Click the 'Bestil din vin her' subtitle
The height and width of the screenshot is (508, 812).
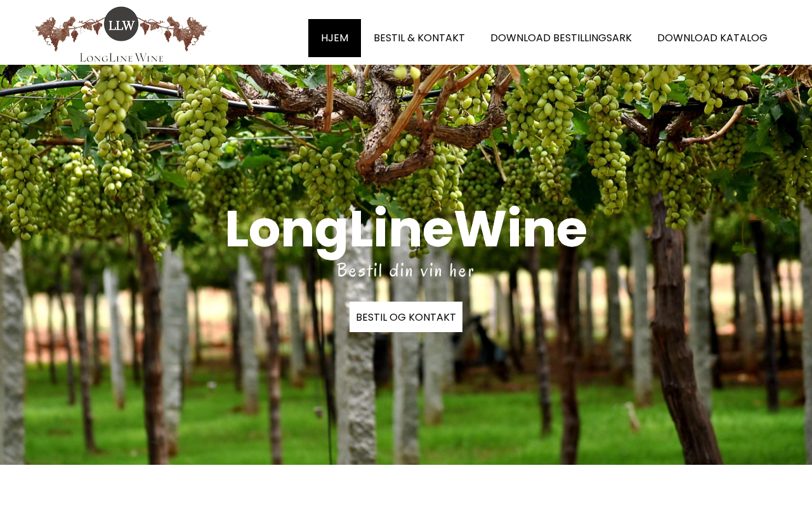click(x=406, y=271)
